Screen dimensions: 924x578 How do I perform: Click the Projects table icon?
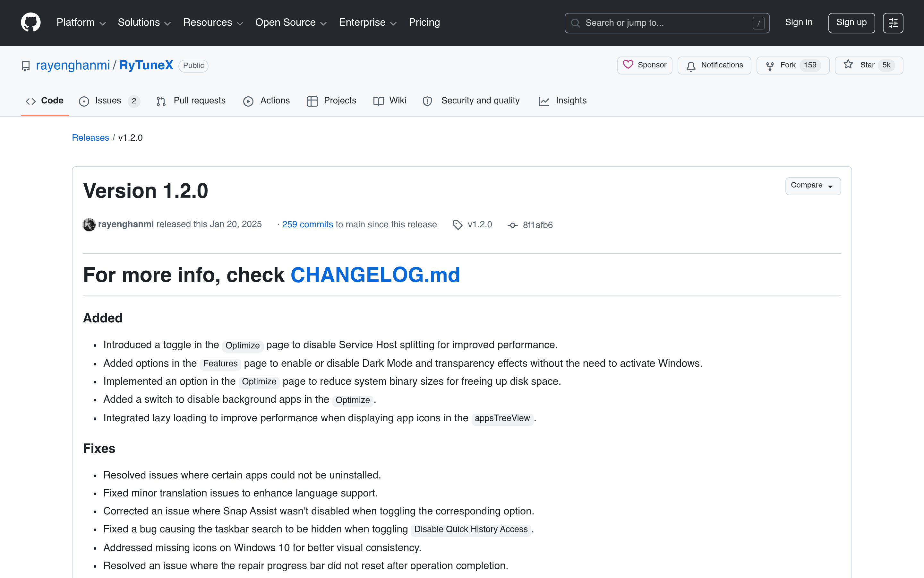click(312, 101)
